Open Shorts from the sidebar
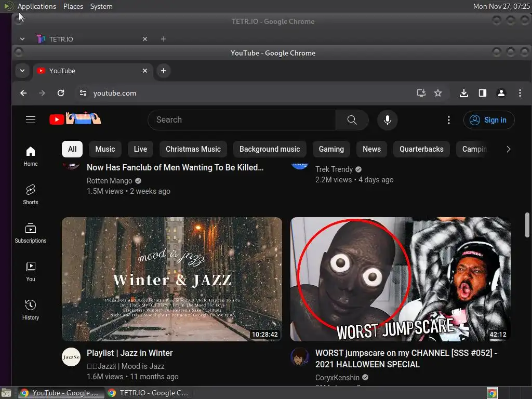 point(31,195)
